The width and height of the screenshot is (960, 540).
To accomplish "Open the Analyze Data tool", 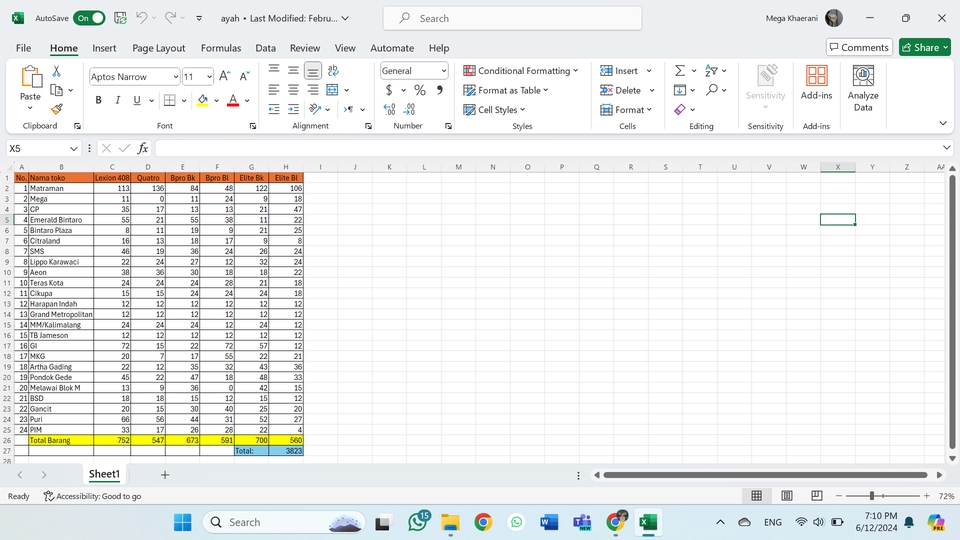I will click(x=863, y=88).
